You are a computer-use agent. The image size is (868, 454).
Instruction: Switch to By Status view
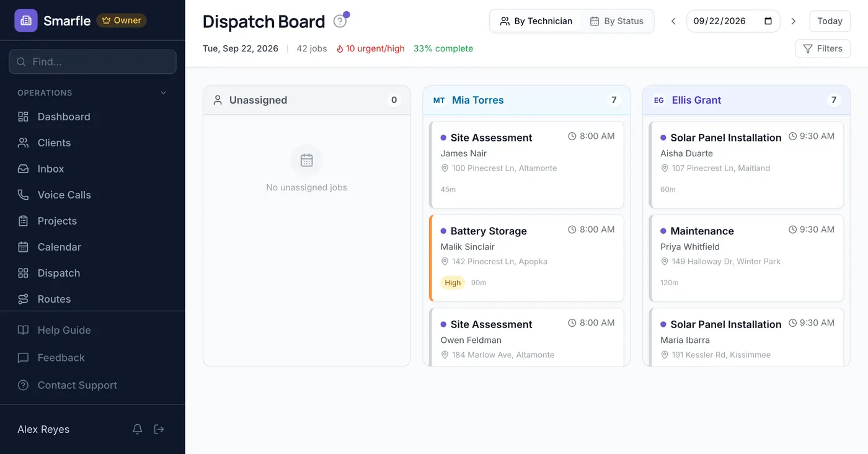point(616,21)
